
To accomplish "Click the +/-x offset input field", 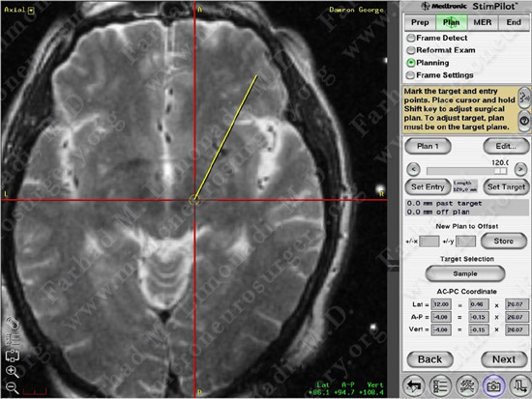I will 429,242.
